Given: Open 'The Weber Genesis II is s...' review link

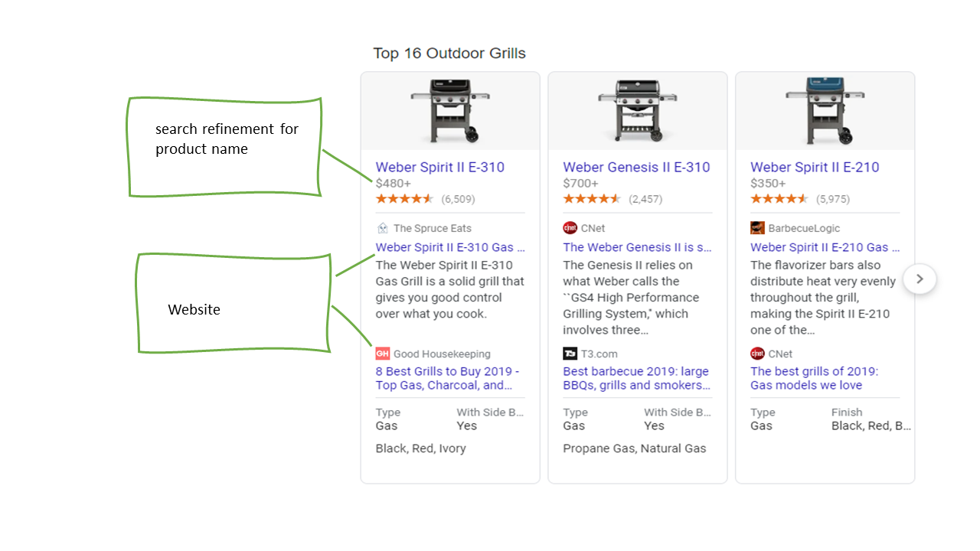Looking at the screenshot, I should click(637, 247).
